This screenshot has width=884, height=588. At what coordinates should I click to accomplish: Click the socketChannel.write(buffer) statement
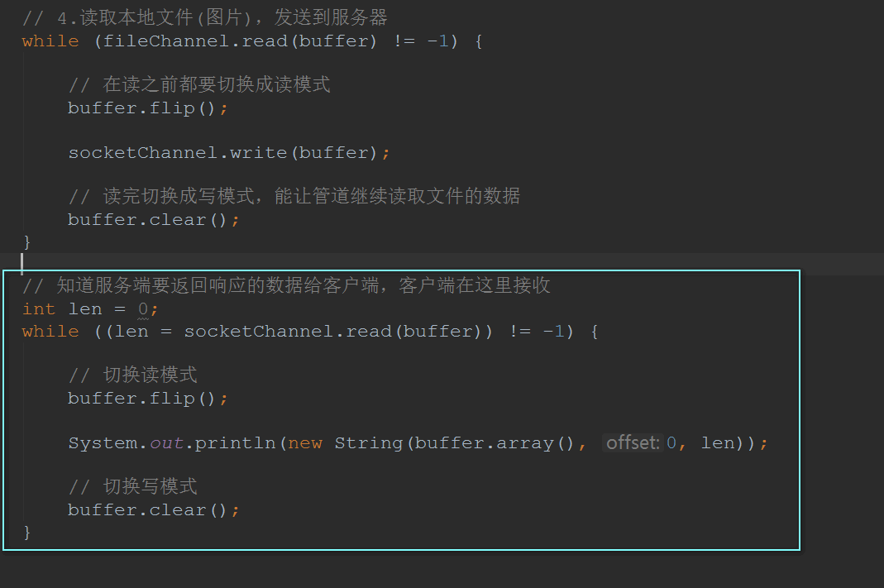click(x=229, y=153)
